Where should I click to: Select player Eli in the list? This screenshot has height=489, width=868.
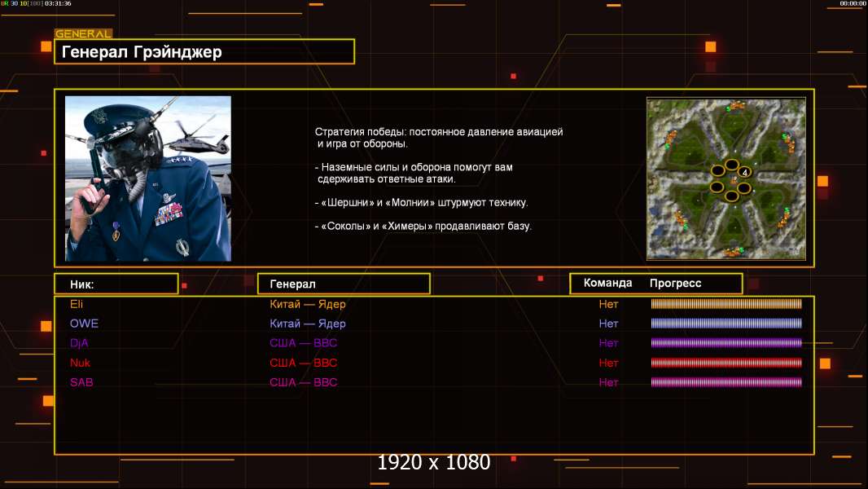pos(77,304)
